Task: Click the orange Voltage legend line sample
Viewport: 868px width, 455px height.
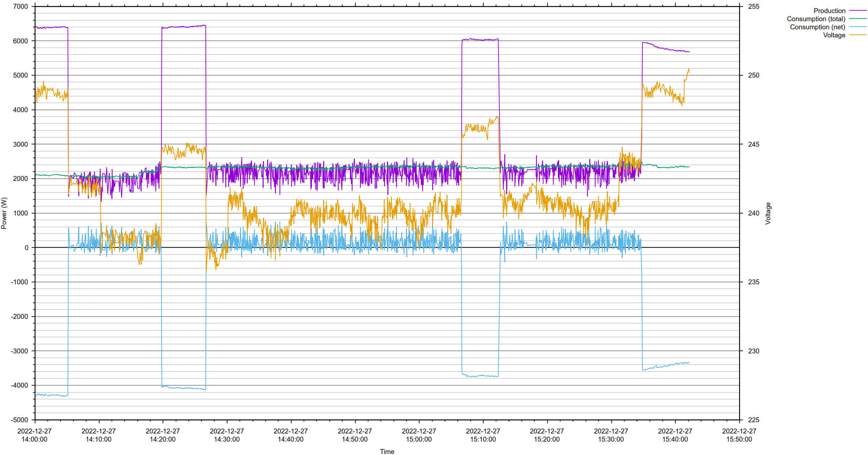Action: point(857,35)
